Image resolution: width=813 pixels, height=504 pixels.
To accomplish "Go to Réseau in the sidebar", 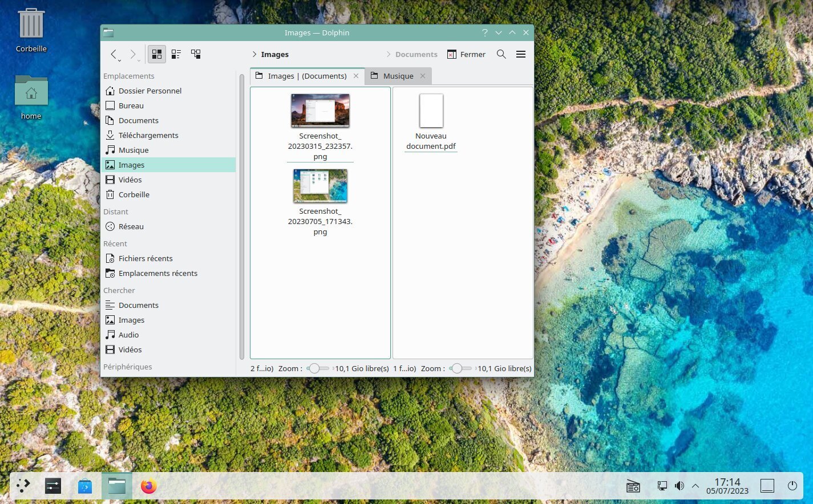I will coord(131,226).
